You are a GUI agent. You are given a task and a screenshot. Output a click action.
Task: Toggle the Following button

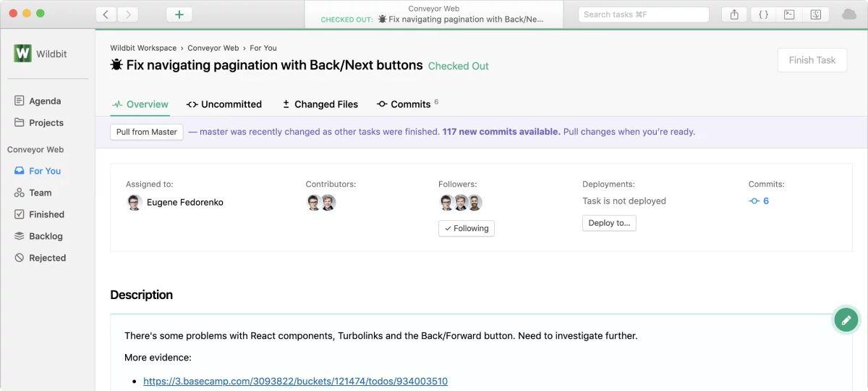pyautogui.click(x=467, y=228)
